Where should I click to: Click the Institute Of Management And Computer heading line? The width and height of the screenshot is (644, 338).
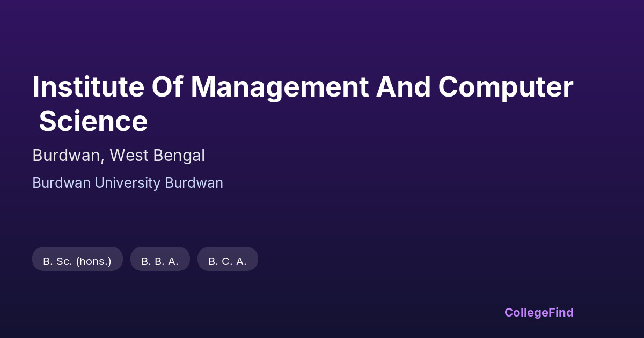click(303, 87)
